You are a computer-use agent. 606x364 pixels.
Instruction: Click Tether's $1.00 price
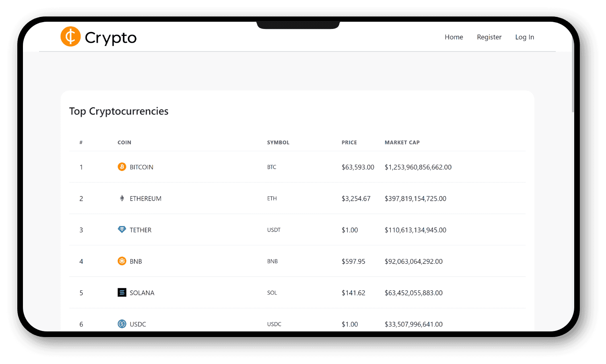[350, 230]
